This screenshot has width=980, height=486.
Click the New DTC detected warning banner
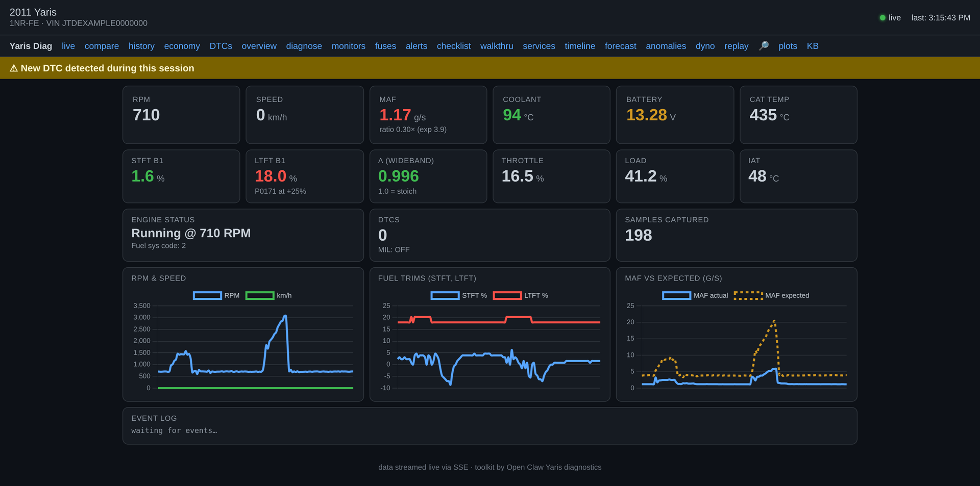[490, 68]
